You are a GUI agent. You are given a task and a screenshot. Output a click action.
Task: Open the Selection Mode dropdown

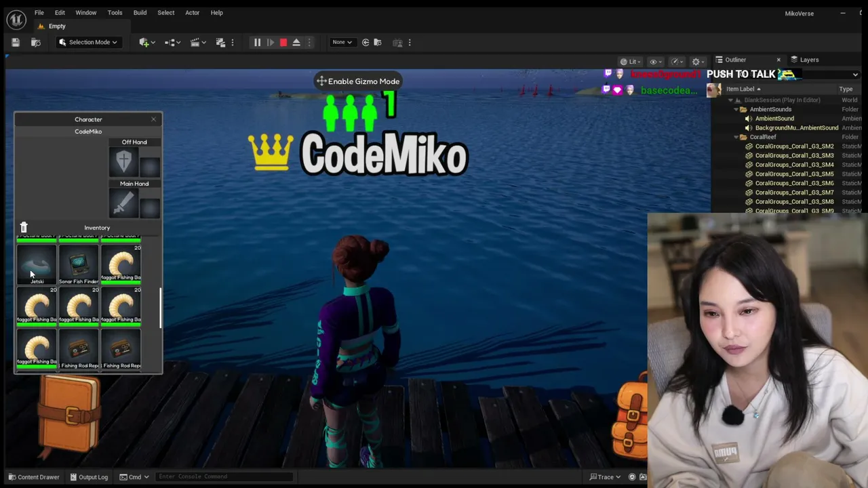coord(88,43)
